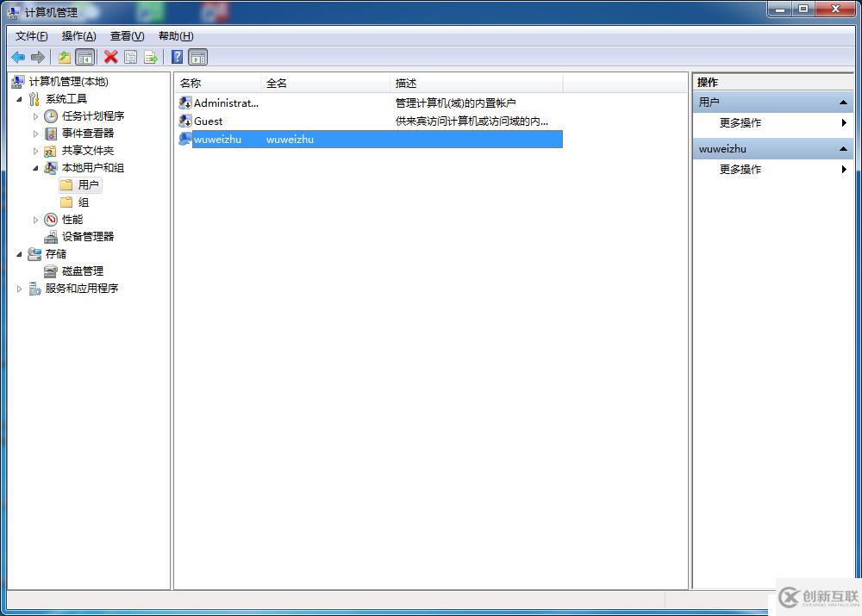
Task: Open the 帮助(H) menu
Action: pos(176,36)
